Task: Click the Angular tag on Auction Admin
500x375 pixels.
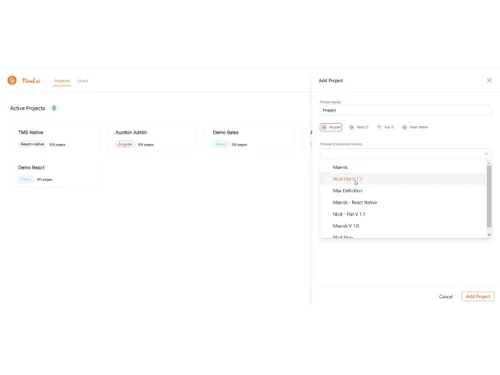Action: pos(125,144)
